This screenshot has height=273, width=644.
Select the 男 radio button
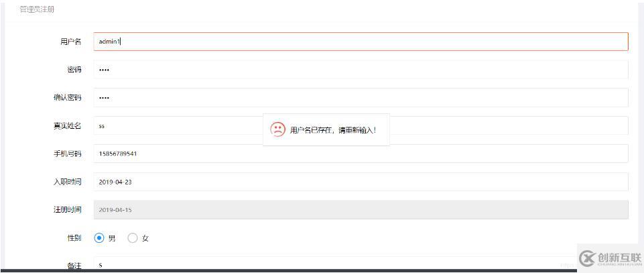pyautogui.click(x=99, y=238)
